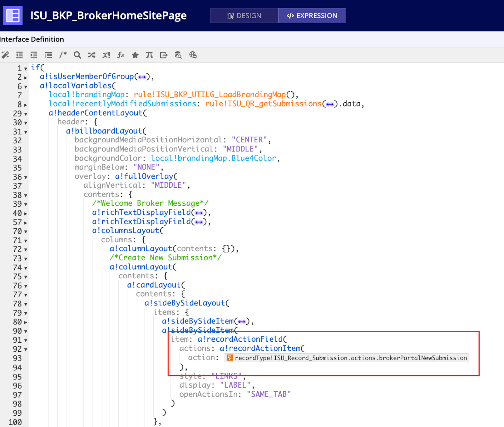Click the pi constant toolbar icon
Screen dimensions: 504x427
[149, 55]
